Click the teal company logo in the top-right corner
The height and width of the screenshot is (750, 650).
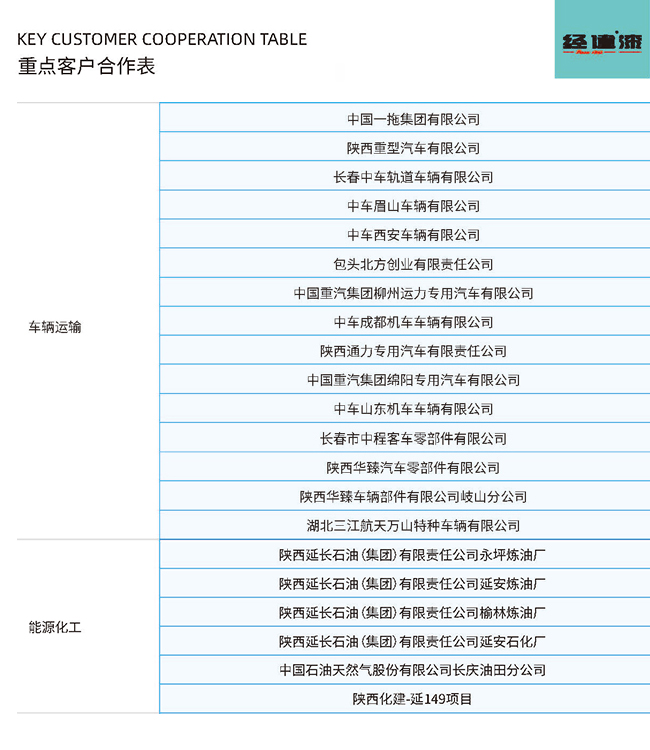[x=601, y=40]
